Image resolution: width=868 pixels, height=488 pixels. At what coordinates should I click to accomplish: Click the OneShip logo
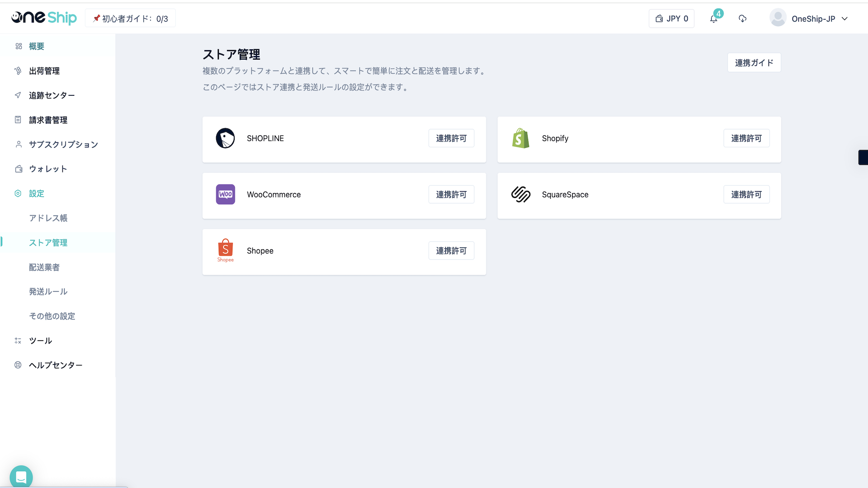(x=44, y=18)
